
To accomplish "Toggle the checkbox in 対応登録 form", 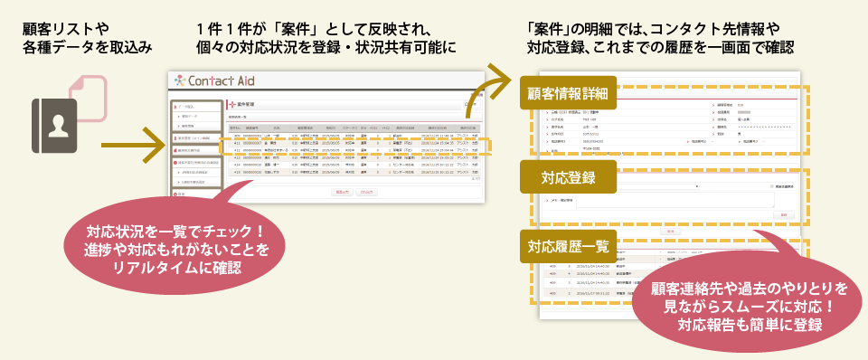I will pyautogui.click(x=772, y=186).
